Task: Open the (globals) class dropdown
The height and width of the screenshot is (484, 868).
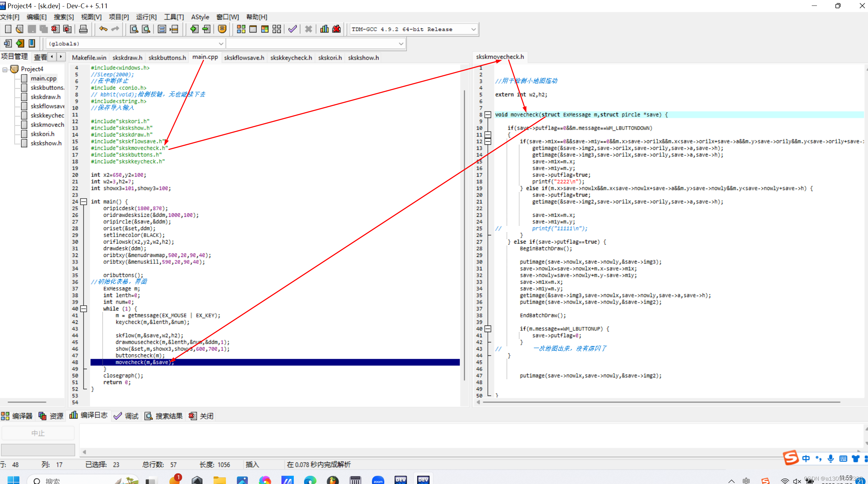Action: click(x=221, y=44)
